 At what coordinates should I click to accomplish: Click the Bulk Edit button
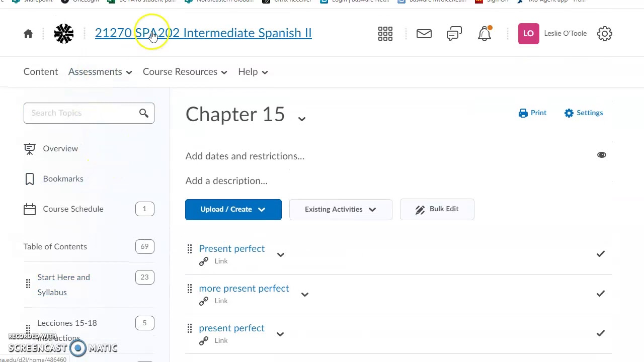[437, 209]
